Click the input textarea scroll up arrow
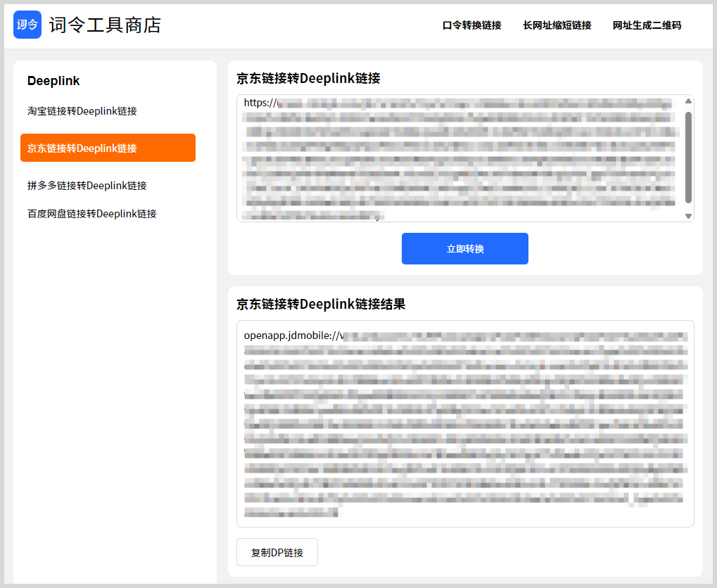Image resolution: width=717 pixels, height=588 pixels. tap(688, 101)
